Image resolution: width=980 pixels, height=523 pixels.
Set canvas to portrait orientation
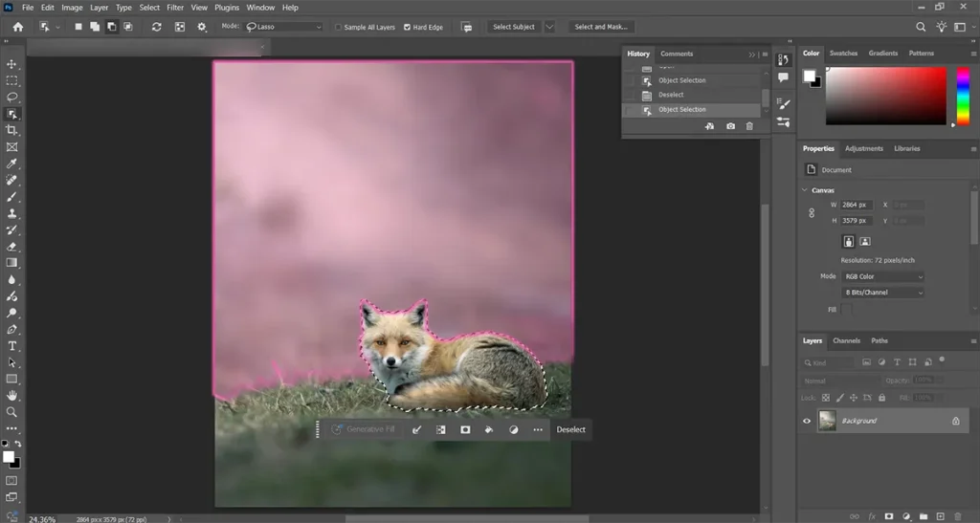click(848, 241)
